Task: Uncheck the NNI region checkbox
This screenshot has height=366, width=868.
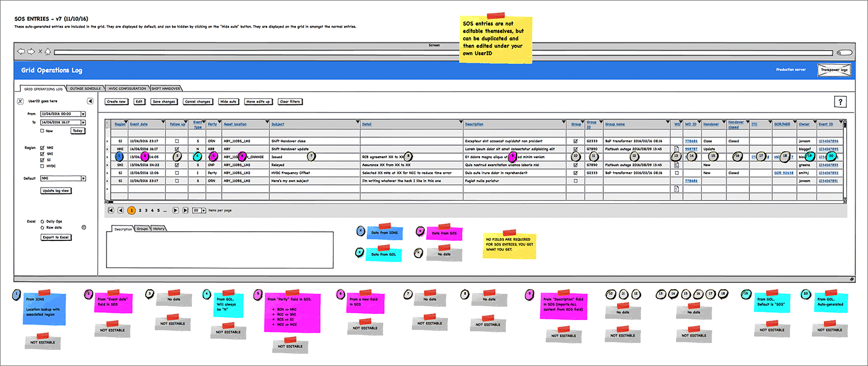Action: [x=41, y=148]
